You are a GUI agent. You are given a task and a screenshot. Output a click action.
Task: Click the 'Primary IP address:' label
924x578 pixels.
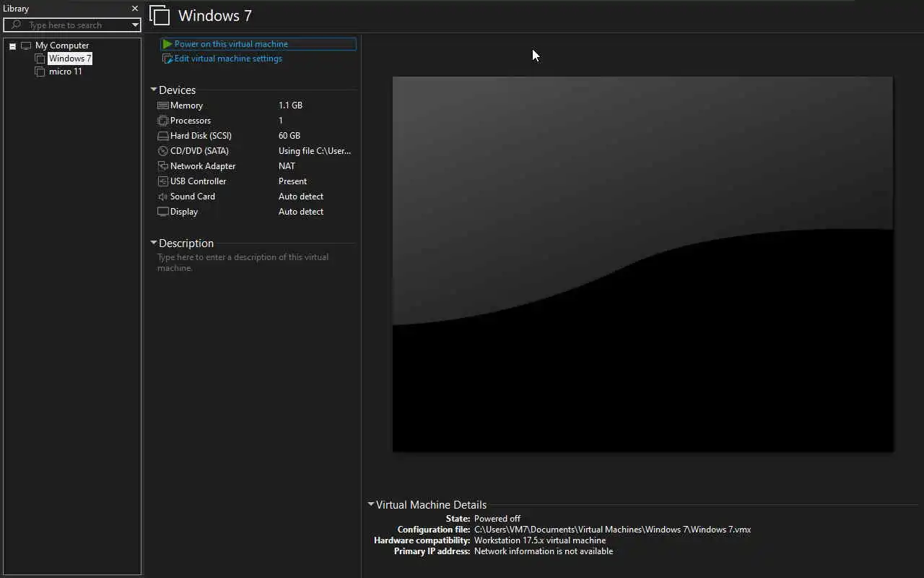click(432, 551)
